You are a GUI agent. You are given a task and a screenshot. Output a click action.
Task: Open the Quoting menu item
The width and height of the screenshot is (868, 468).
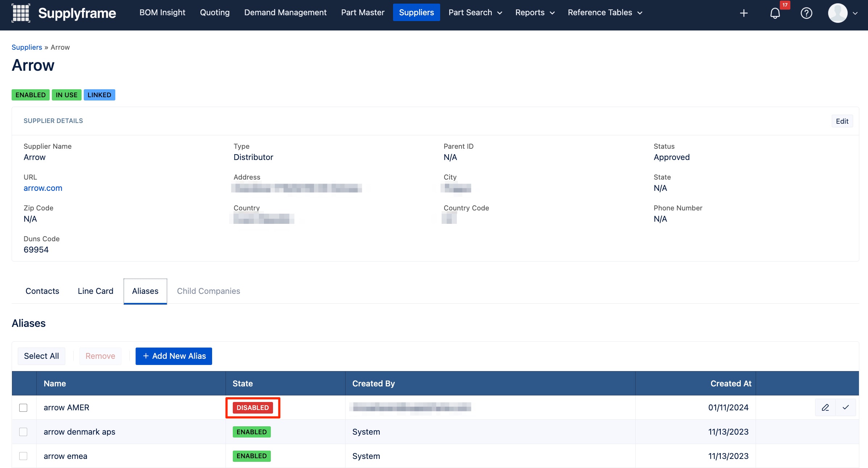tap(215, 12)
